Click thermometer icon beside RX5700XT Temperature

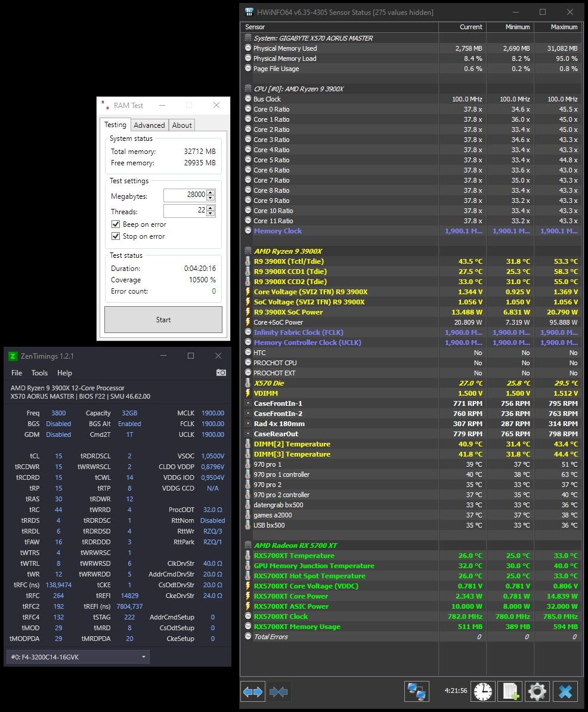pos(247,556)
